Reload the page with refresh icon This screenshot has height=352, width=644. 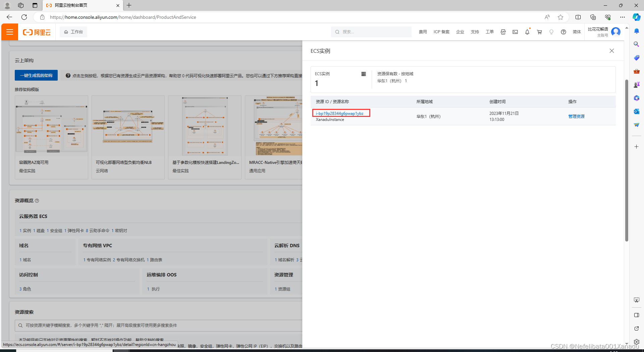tap(24, 17)
